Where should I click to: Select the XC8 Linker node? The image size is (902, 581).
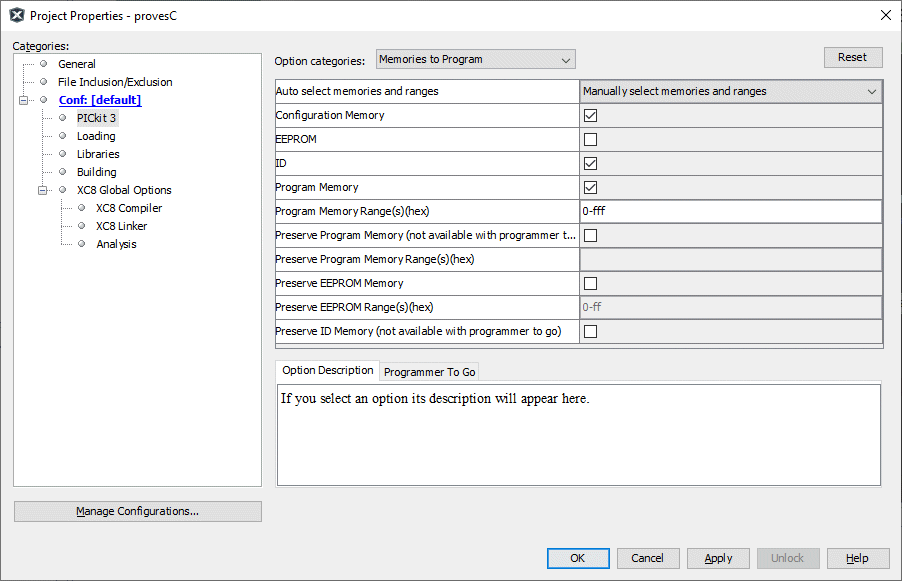[x=121, y=226]
